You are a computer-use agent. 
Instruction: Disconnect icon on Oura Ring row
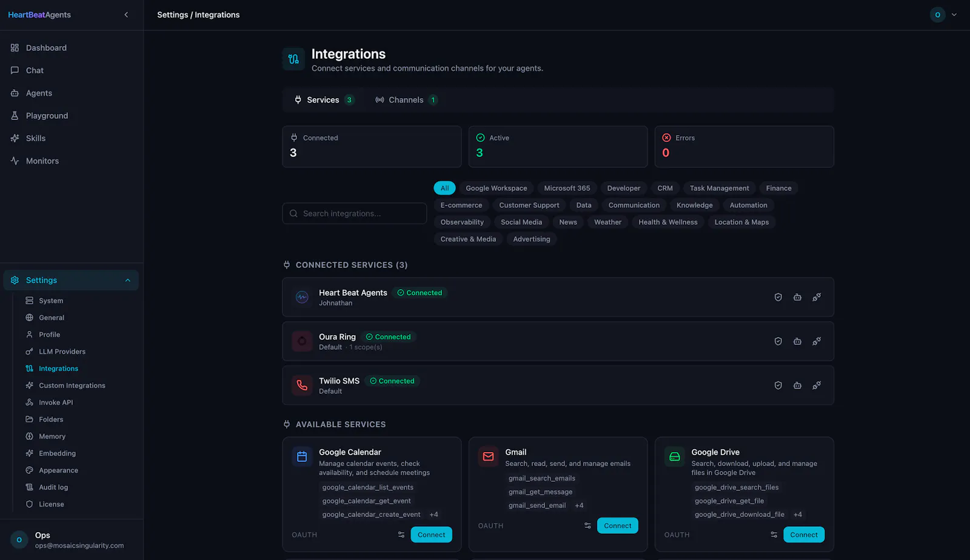817,341
